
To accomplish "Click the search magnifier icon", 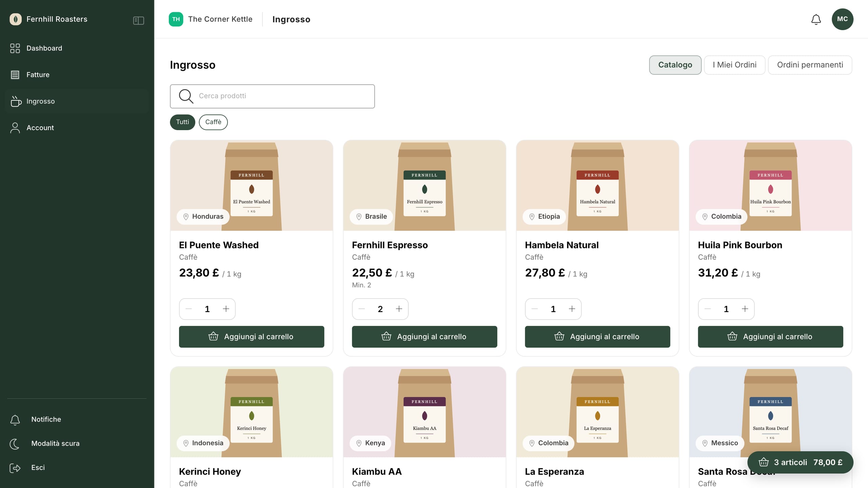I will click(186, 96).
